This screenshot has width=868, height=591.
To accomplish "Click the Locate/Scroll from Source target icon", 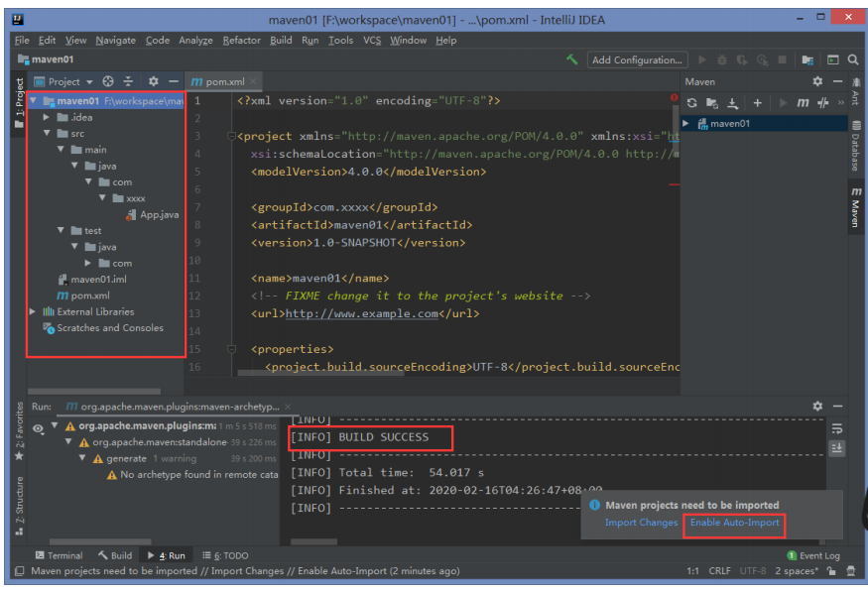I will 108,81.
